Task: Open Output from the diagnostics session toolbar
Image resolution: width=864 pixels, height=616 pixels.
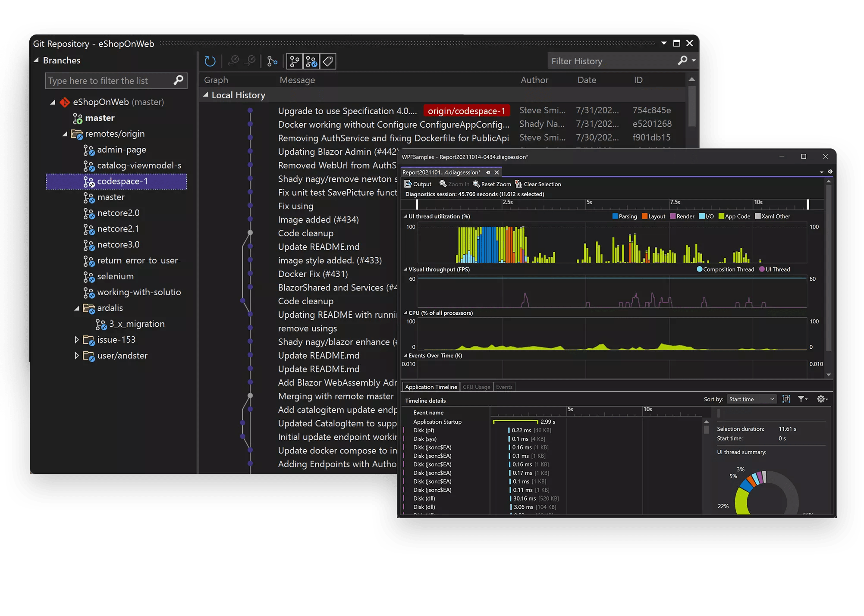Action: click(417, 184)
